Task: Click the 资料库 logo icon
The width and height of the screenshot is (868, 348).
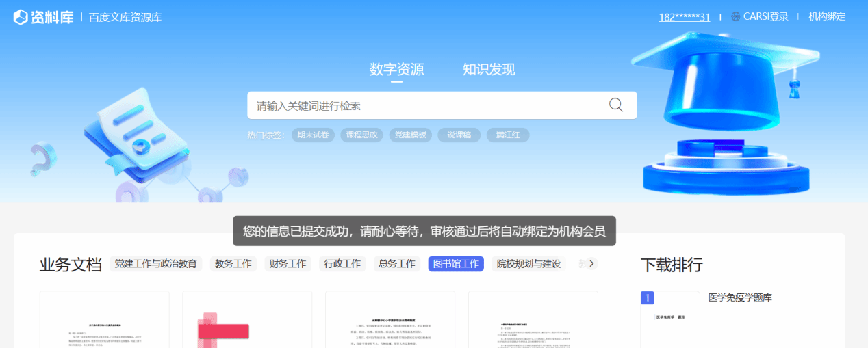Action: point(21,17)
